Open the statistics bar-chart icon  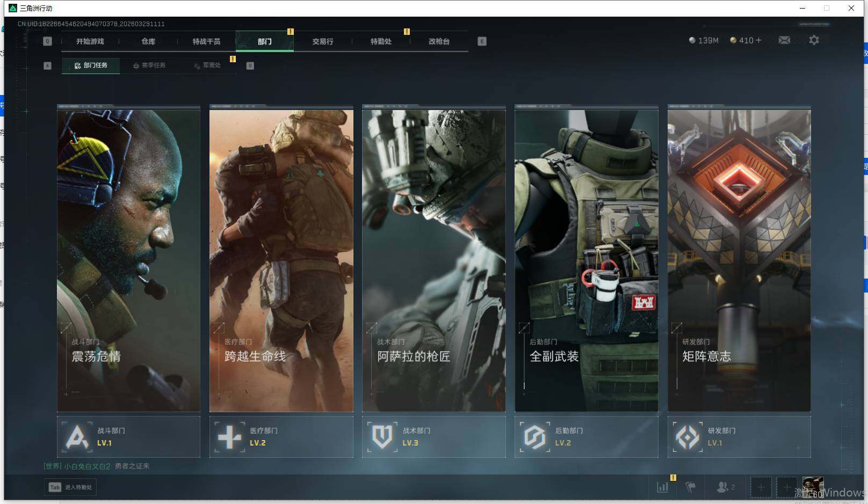coord(663,487)
